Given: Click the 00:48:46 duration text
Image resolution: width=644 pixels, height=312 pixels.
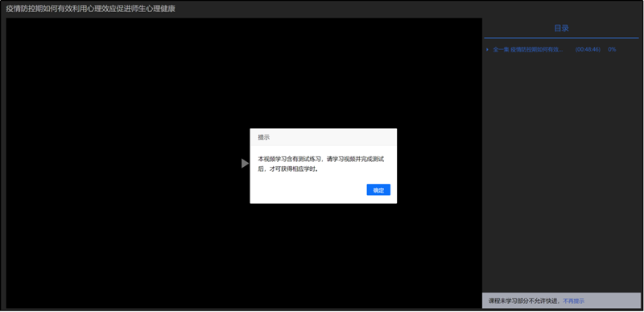Looking at the screenshot, I should [588, 49].
